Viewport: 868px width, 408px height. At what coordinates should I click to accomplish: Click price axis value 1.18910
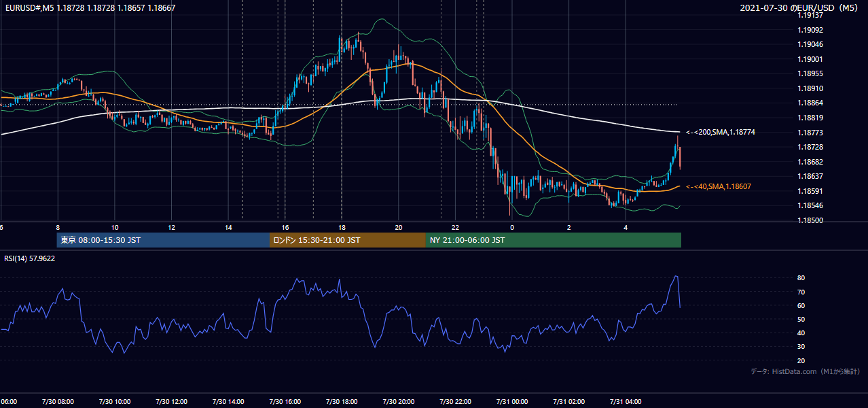point(811,88)
